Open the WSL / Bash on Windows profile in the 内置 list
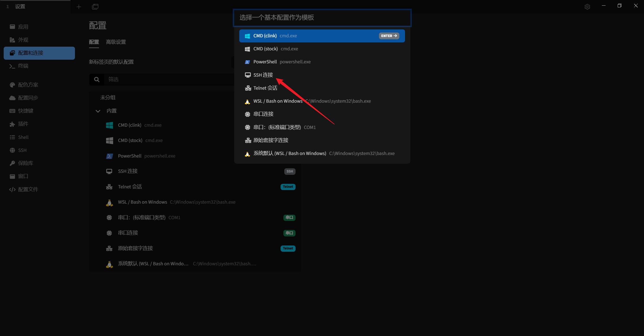644x336 pixels. click(x=195, y=202)
